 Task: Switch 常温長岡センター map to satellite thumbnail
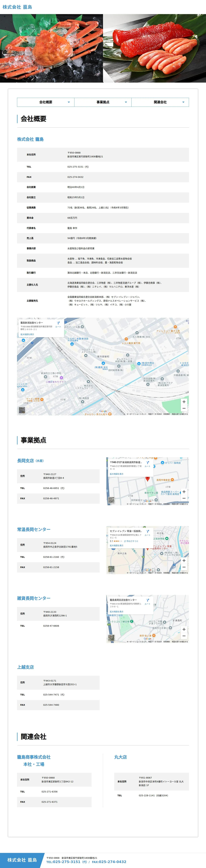[x=112, y=569]
